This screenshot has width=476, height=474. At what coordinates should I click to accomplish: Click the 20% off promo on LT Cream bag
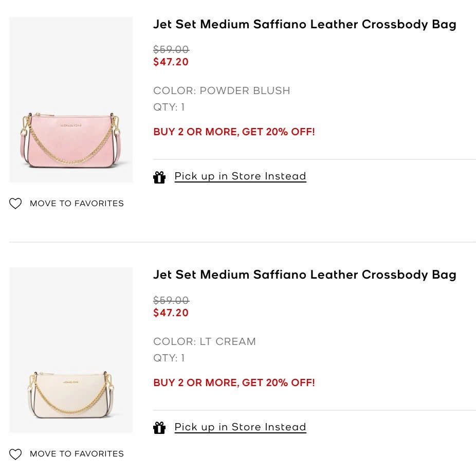234,382
